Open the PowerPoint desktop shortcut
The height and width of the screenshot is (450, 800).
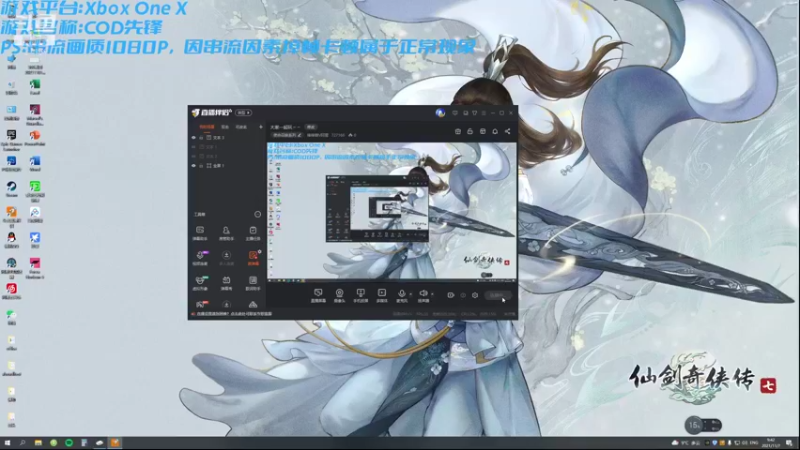tap(35, 138)
